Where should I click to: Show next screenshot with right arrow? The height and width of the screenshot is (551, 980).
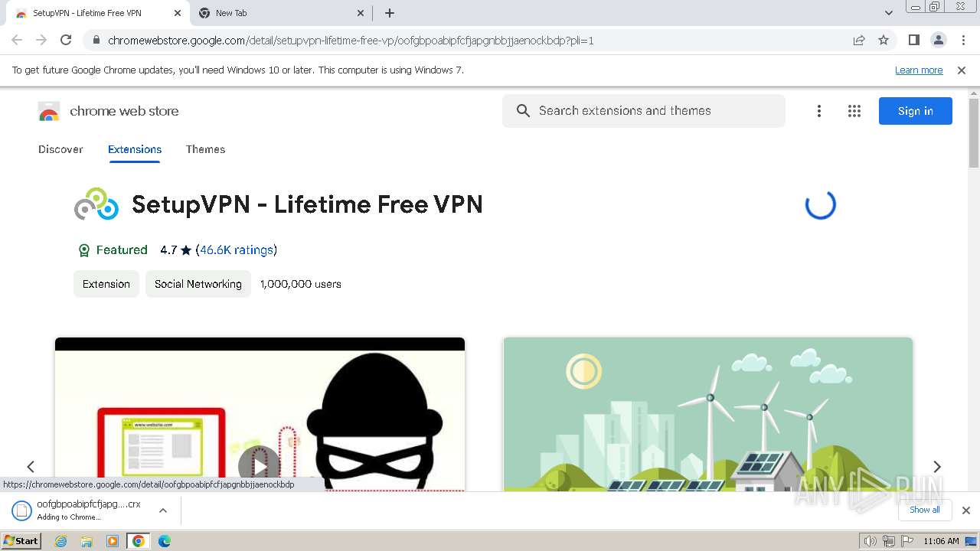click(937, 466)
